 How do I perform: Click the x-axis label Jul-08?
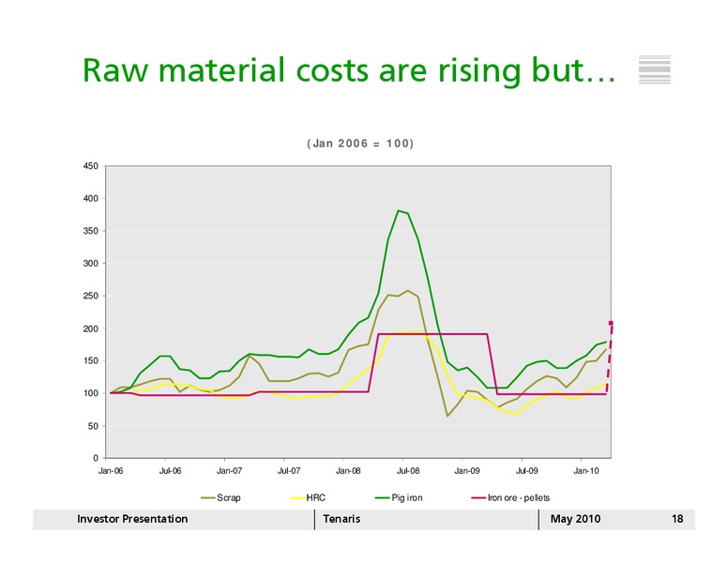tap(408, 470)
